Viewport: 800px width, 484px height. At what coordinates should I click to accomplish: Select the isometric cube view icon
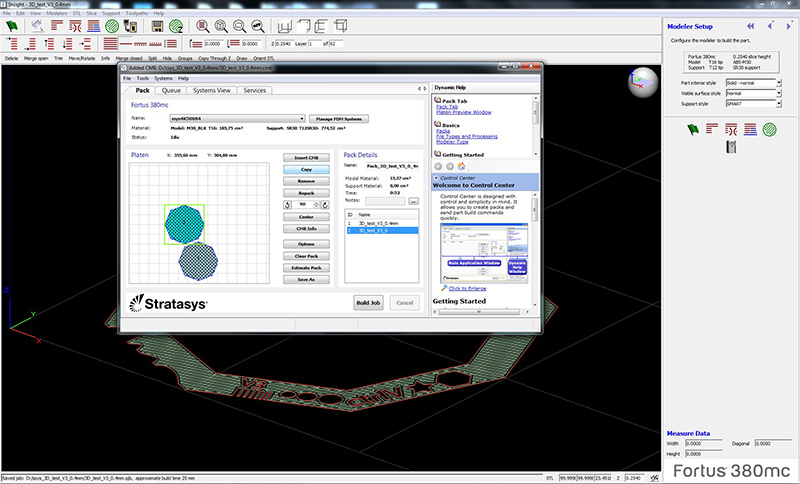[x=340, y=26]
